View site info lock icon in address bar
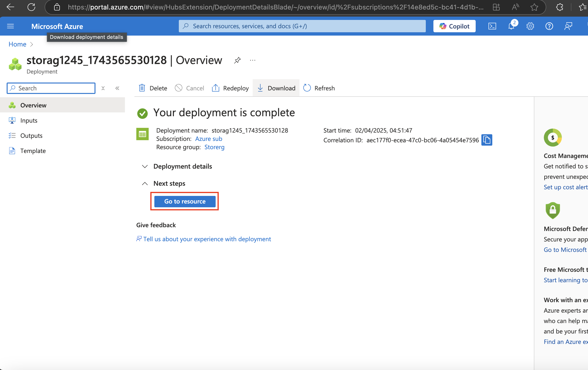This screenshot has height=370, width=588. pos(57,7)
